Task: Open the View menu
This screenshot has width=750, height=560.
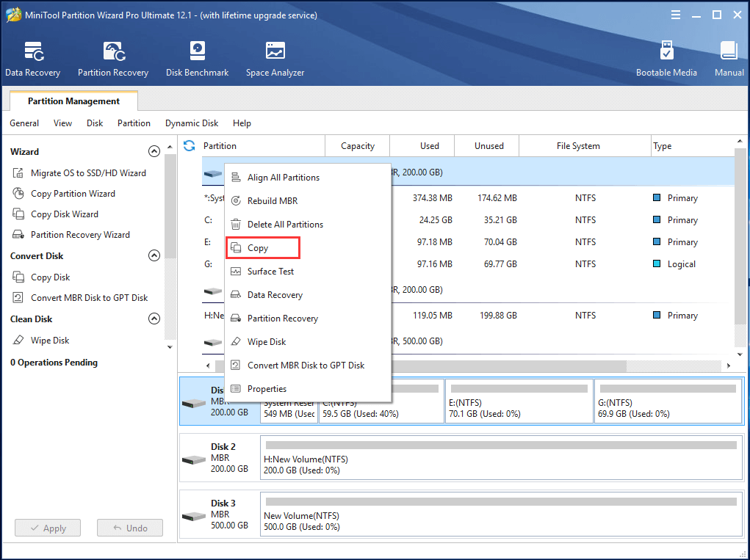Action: [62, 123]
